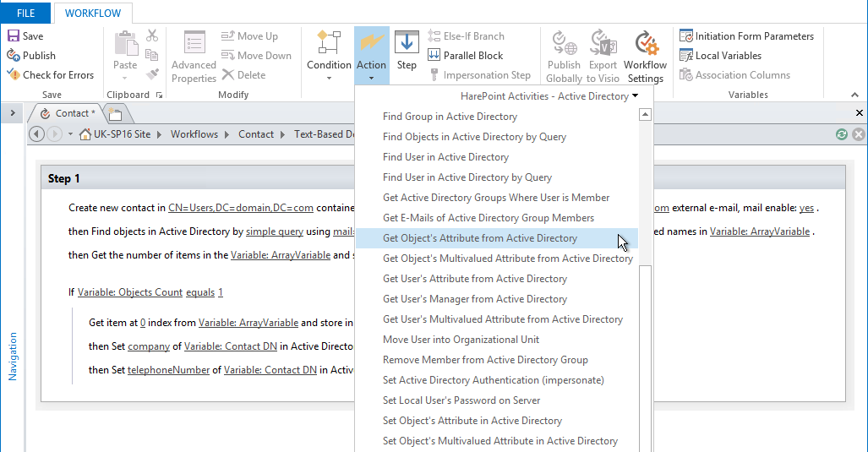
Task: Insert a Parallel Block
Action: [x=466, y=55]
